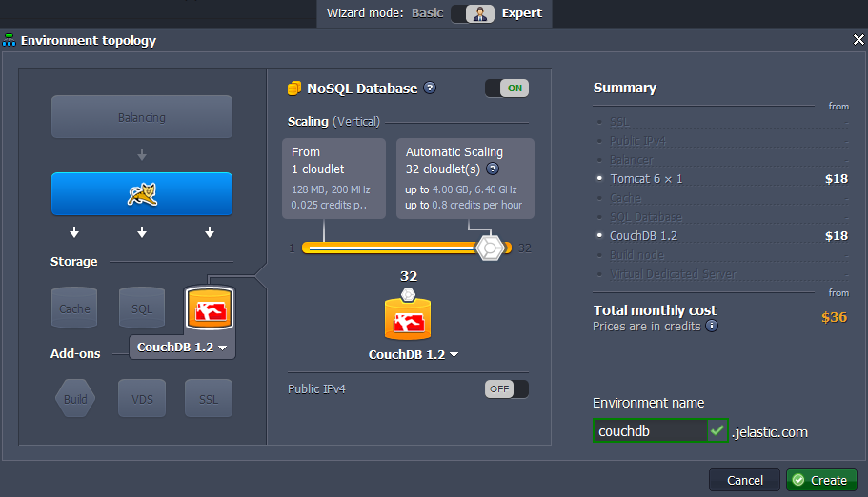Select the SSL add-on node
The height and width of the screenshot is (497, 868).
(x=209, y=399)
